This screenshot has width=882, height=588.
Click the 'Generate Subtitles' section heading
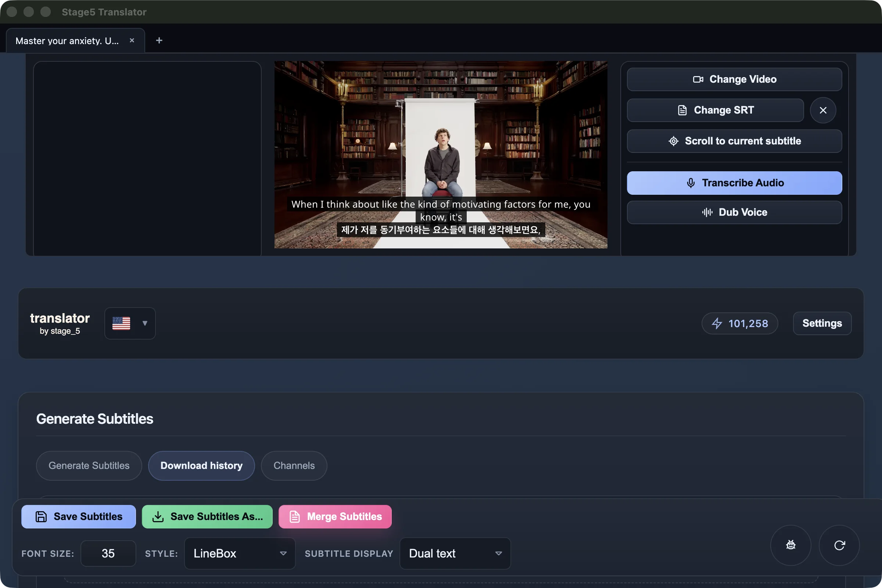pos(94,419)
